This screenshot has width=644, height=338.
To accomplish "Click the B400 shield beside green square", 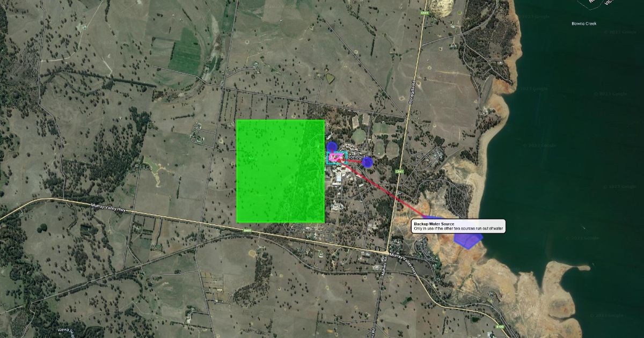I will pyautogui.click(x=247, y=231).
